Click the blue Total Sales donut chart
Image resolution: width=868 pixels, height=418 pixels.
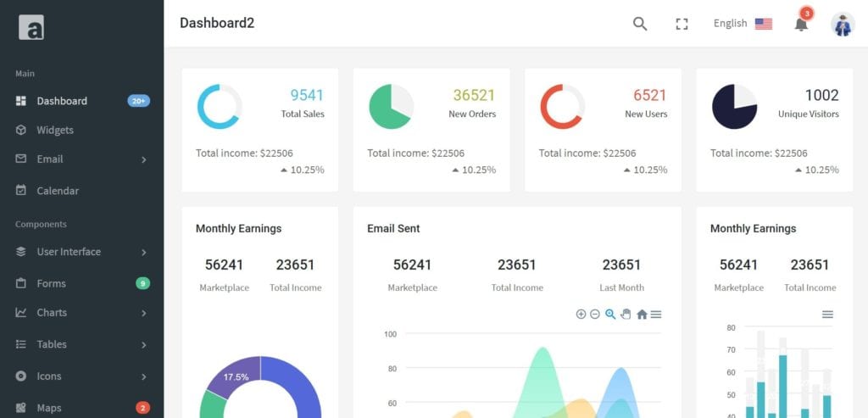[220, 106]
